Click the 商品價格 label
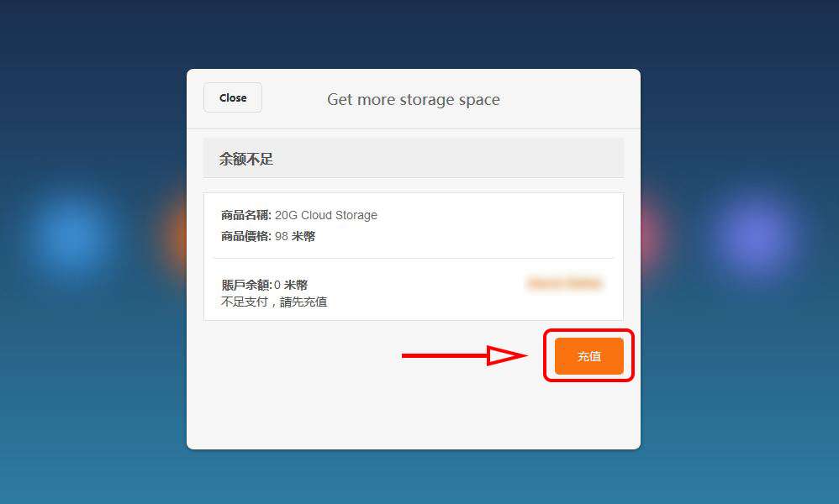 [x=246, y=236]
